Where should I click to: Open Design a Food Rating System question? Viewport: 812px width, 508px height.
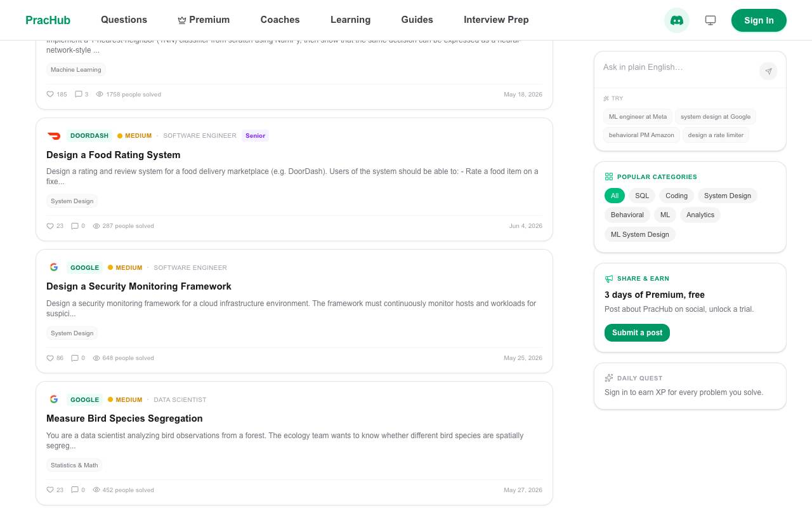click(114, 155)
